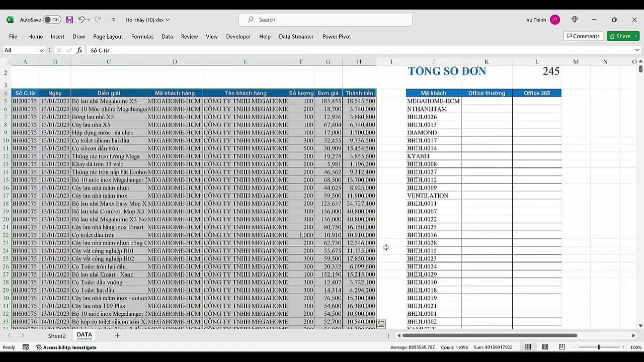Expand the formula bar chevron

[x=637, y=50]
